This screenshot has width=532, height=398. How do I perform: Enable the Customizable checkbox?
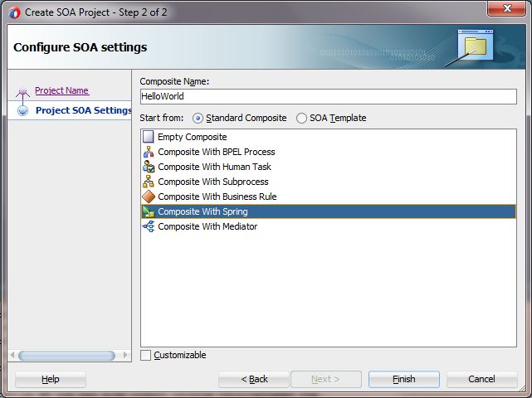click(145, 355)
